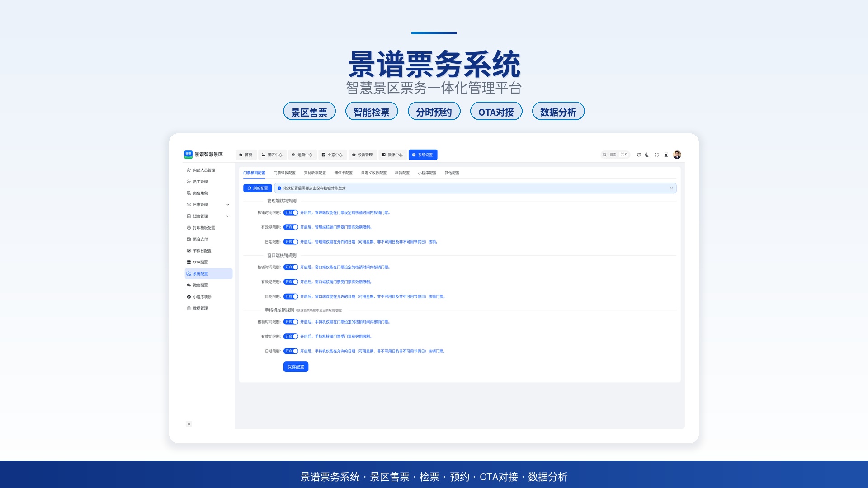Go to the 首页 top tab
Screen dimensions: 868x488
tap(246, 155)
